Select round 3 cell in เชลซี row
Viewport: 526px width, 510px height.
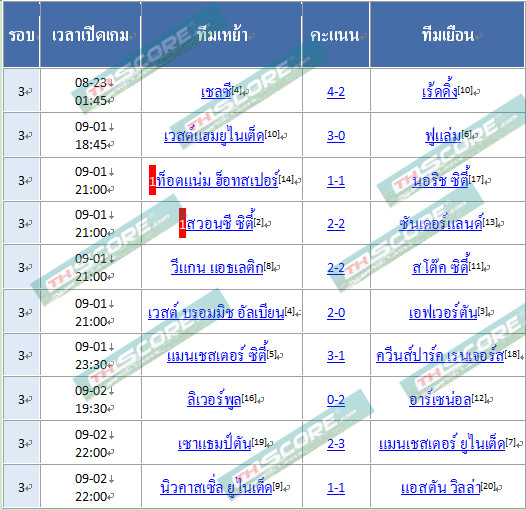tap(21, 91)
